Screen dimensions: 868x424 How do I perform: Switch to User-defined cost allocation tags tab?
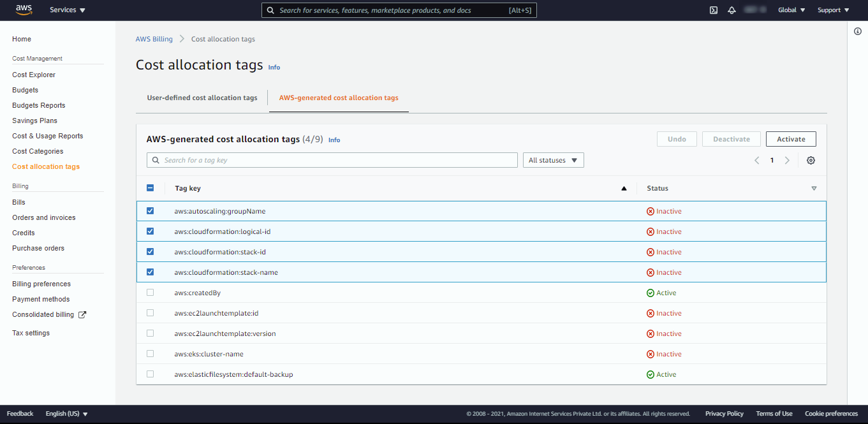tap(202, 98)
